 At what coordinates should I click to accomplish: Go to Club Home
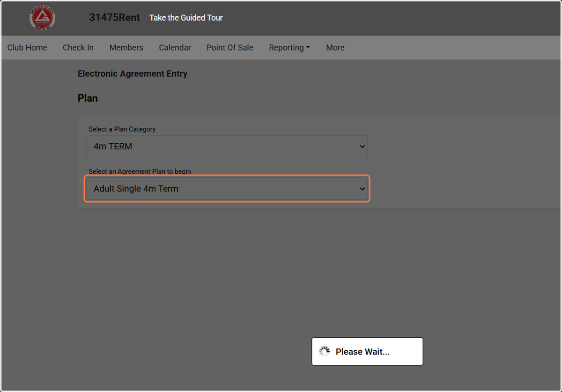pyautogui.click(x=27, y=47)
